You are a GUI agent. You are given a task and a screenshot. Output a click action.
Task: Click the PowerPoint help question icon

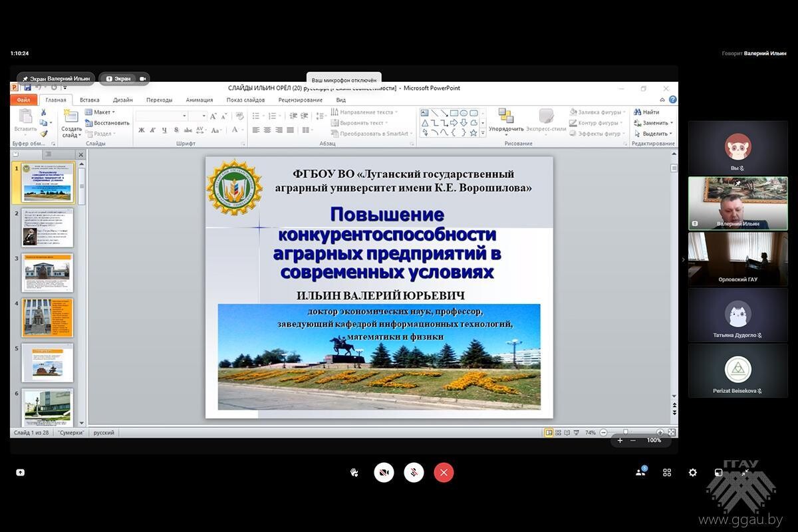click(672, 100)
